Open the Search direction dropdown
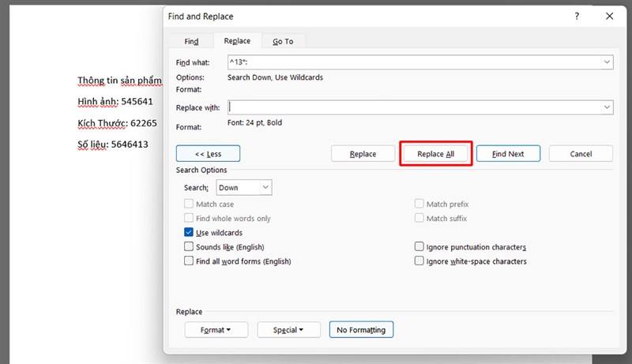The width and height of the screenshot is (632, 364). point(265,188)
